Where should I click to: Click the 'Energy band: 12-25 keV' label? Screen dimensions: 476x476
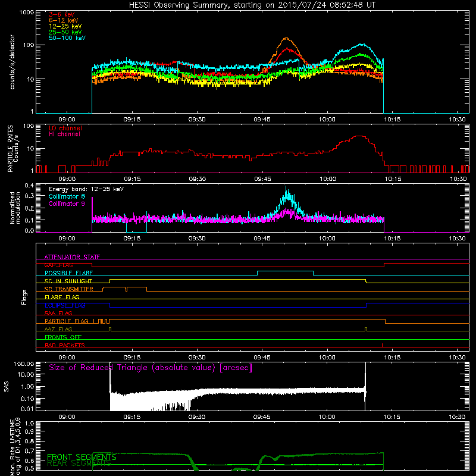tap(86, 189)
